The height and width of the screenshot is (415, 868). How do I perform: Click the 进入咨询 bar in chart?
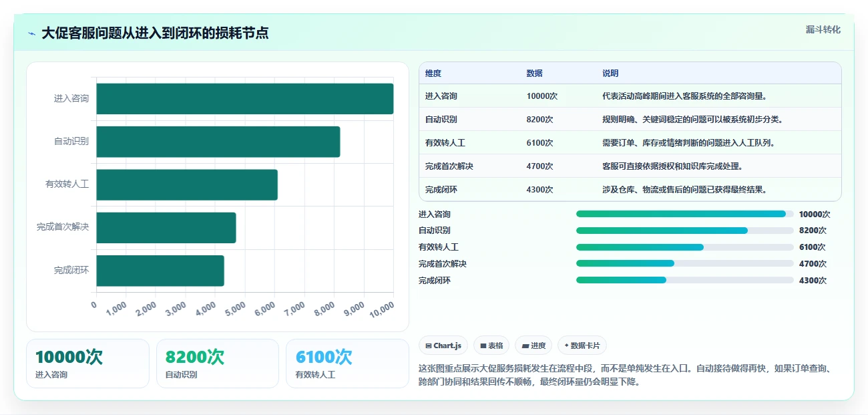pos(245,99)
